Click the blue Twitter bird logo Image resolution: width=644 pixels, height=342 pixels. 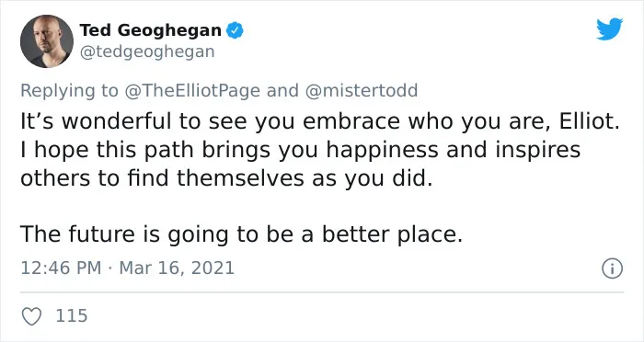(x=609, y=29)
